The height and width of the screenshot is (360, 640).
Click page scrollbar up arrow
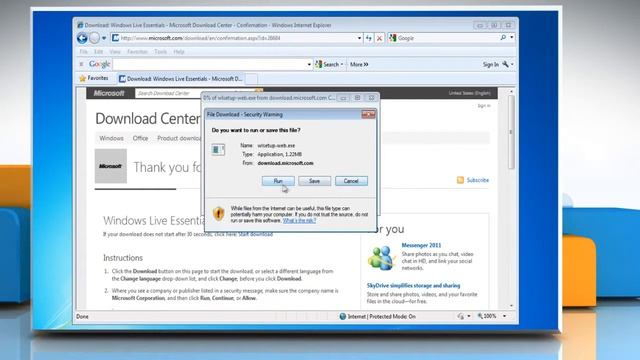[x=511, y=91]
